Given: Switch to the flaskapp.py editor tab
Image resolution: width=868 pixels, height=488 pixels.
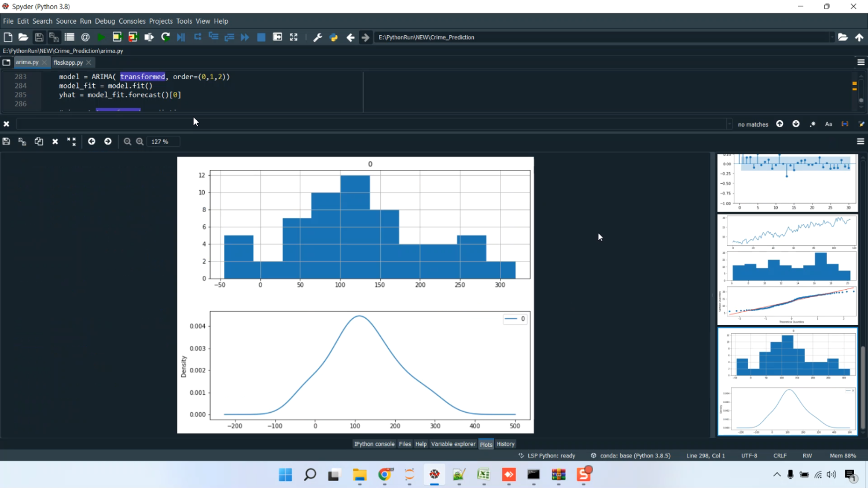Looking at the screenshot, I should [x=68, y=62].
